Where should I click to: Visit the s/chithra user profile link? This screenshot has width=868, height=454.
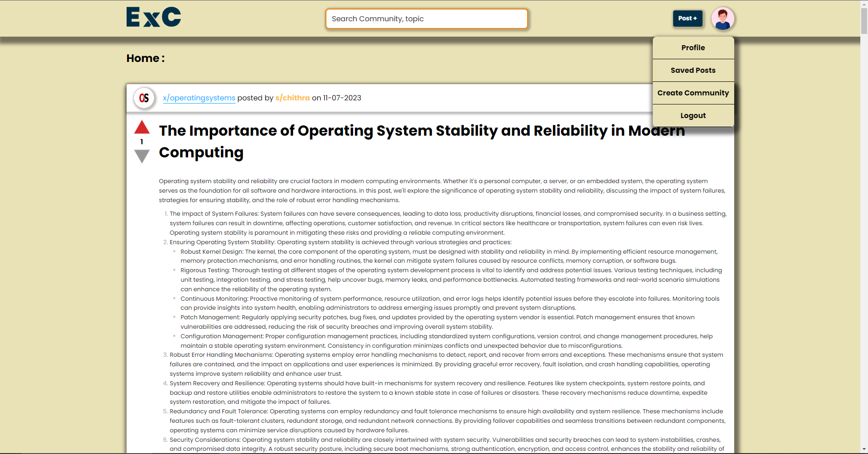[292, 98]
